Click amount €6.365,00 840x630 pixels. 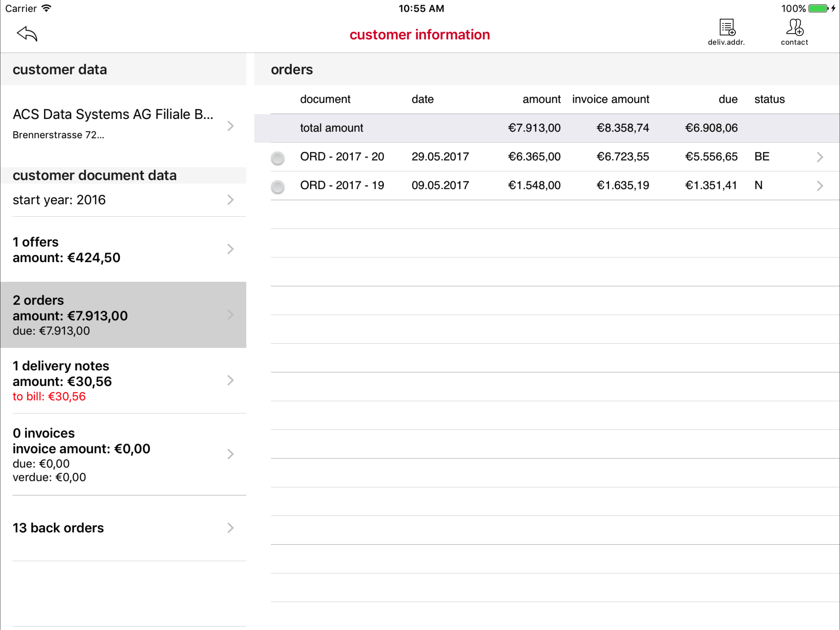point(534,157)
